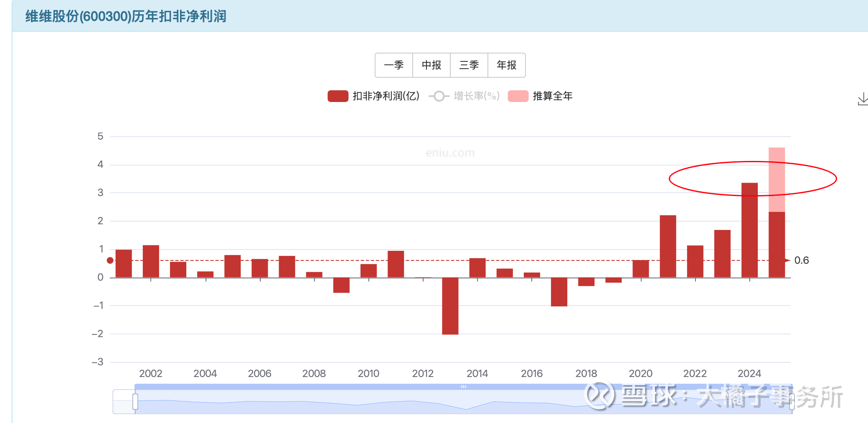Download the chart as an image
Viewport: 868px width, 423px height.
pos(862,99)
